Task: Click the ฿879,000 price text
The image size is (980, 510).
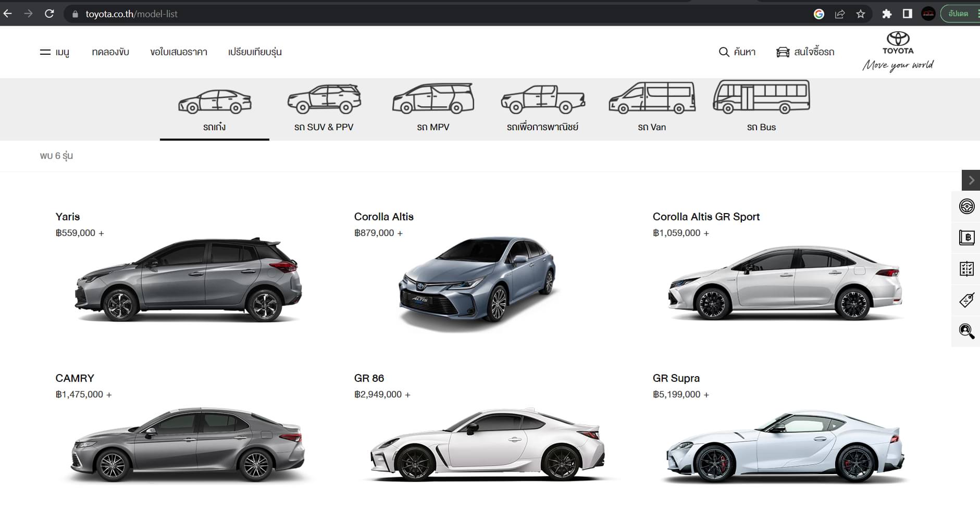Action: [x=378, y=233]
